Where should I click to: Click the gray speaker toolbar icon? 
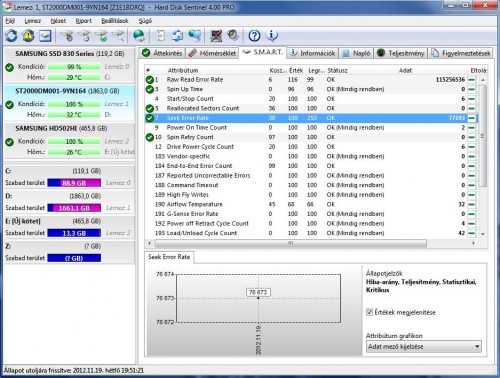click(233, 35)
